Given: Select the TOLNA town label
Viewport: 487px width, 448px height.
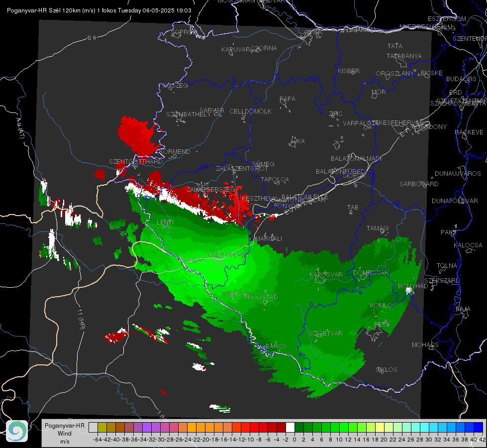Looking at the screenshot, I should point(447,265).
